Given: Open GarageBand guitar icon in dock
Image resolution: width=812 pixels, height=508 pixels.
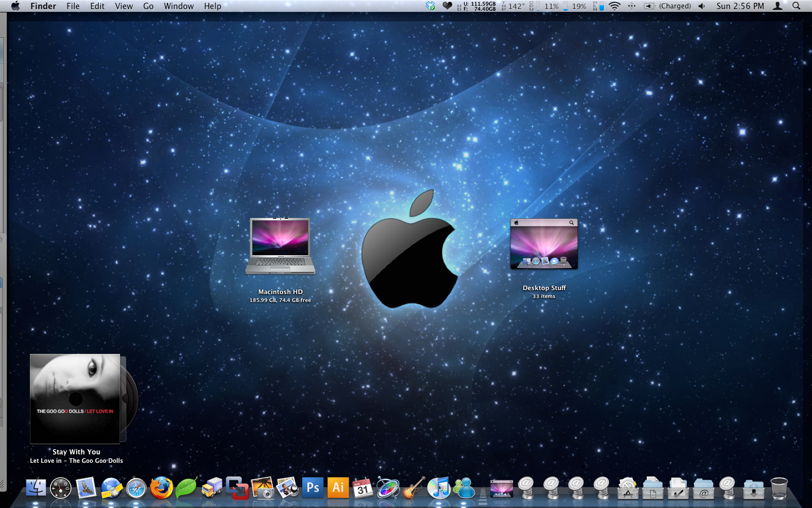Looking at the screenshot, I should [413, 488].
